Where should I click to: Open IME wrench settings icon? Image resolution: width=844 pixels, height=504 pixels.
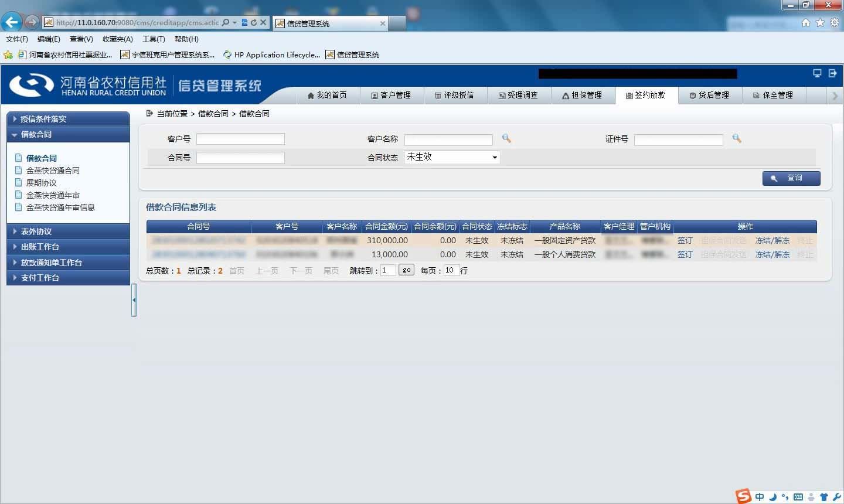[836, 497]
